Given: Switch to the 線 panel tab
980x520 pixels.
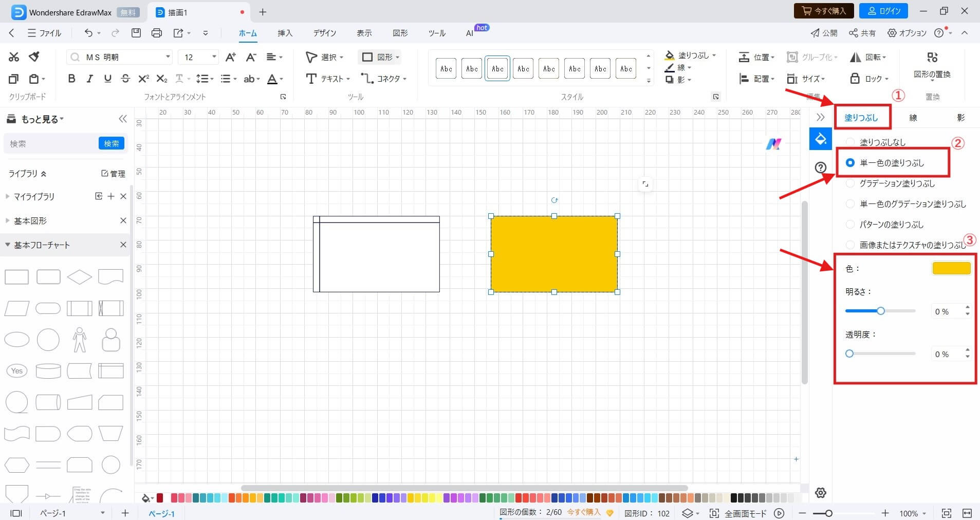Looking at the screenshot, I should point(913,118).
